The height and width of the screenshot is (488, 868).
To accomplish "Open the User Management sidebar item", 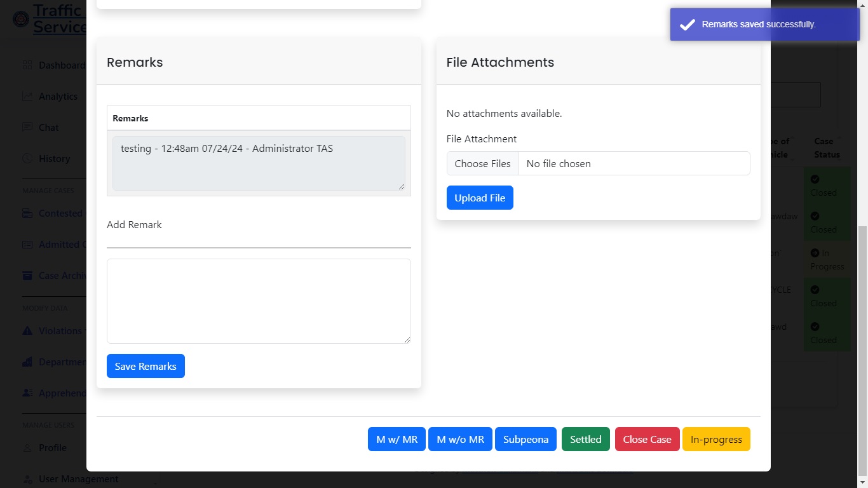I will point(78,479).
